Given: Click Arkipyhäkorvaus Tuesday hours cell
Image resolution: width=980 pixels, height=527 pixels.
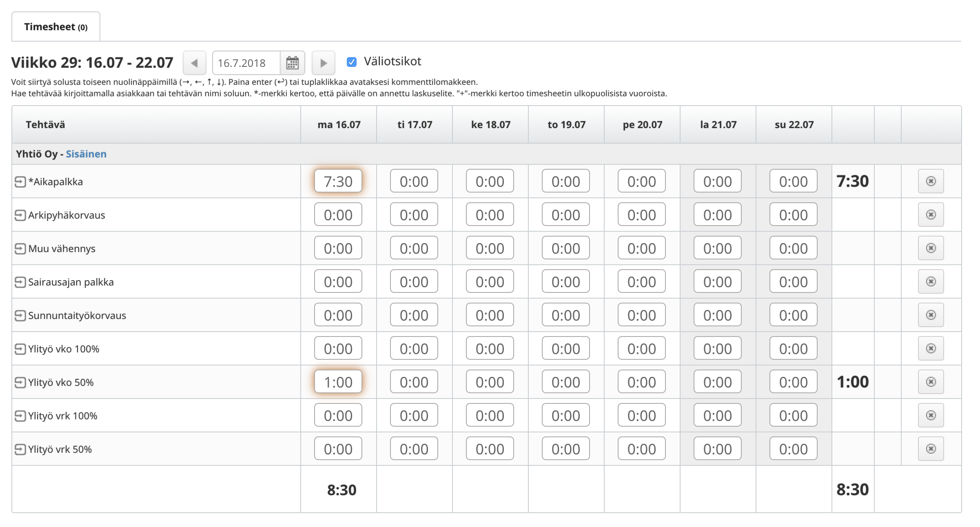Looking at the screenshot, I should (414, 215).
